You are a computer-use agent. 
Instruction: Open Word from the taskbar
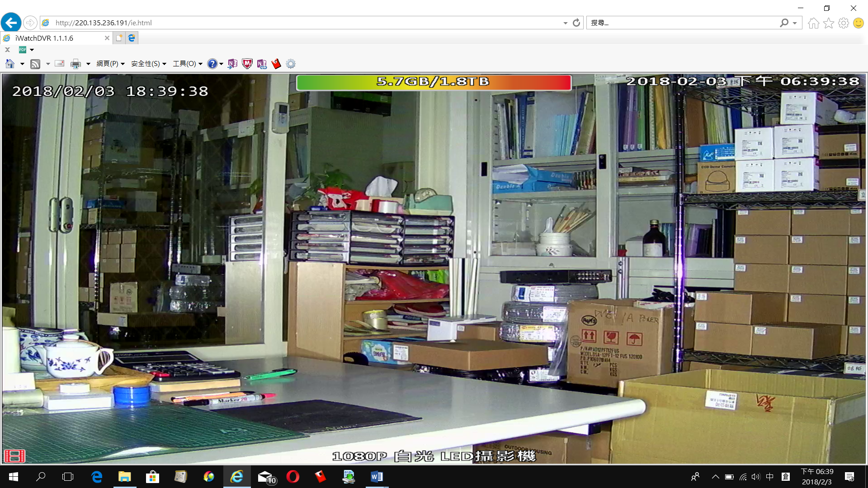pyautogui.click(x=377, y=477)
